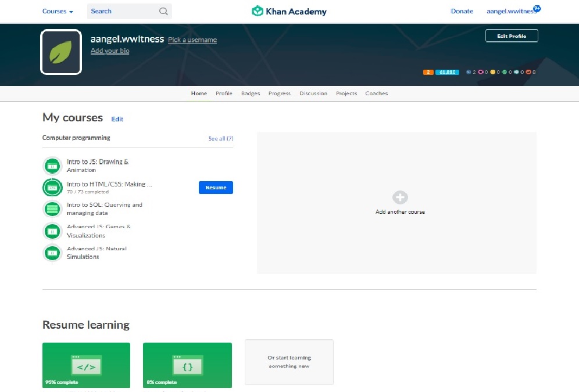
Task: Open Advanced JS: Natural Simulations title
Action: (96, 253)
